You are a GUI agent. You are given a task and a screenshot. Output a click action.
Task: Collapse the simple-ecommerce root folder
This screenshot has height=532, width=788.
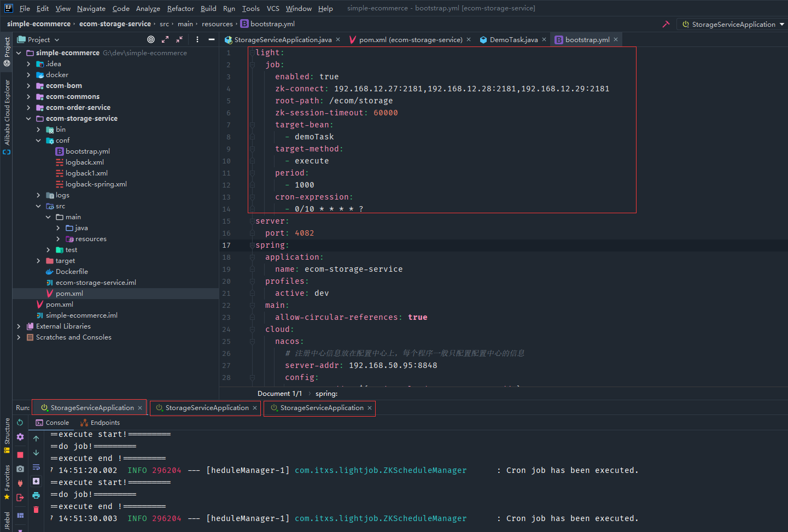[x=19, y=53]
